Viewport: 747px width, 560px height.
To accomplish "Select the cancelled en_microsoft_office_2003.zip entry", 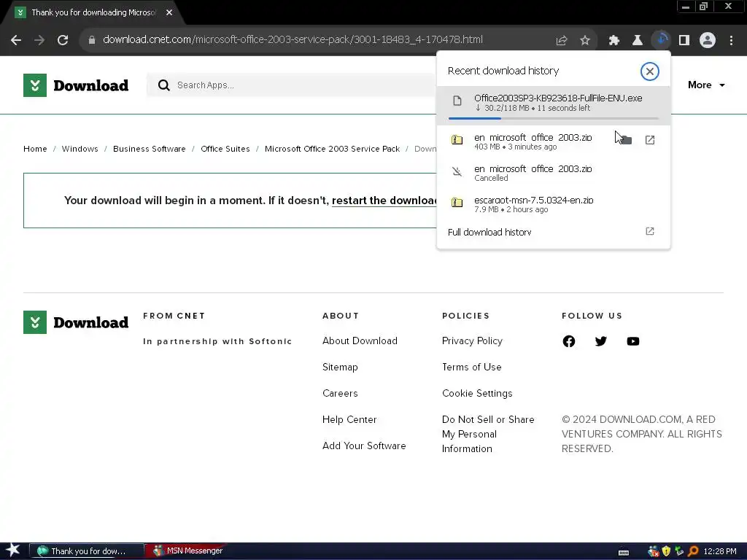I will 553,173.
